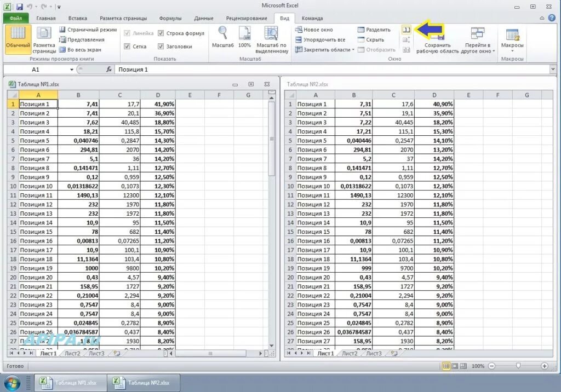Click the Insert Function fx icon
561x392 pixels.
click(109, 70)
